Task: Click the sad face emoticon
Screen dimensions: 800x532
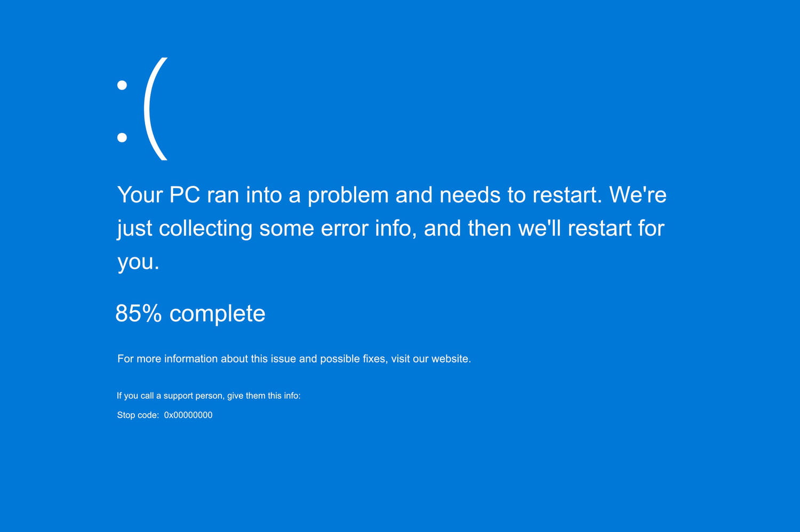Action: point(142,109)
